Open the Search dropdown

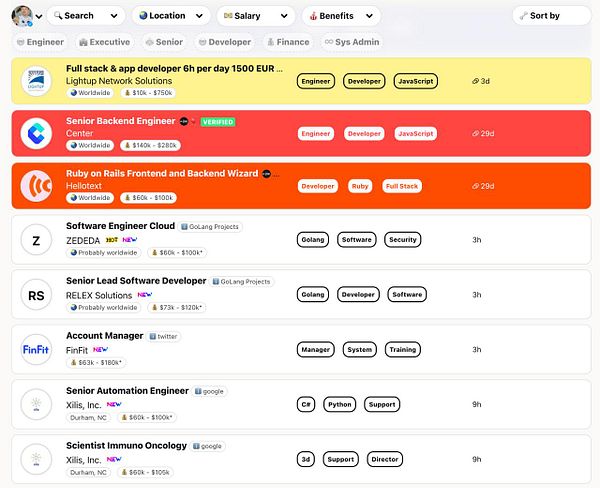pos(86,16)
